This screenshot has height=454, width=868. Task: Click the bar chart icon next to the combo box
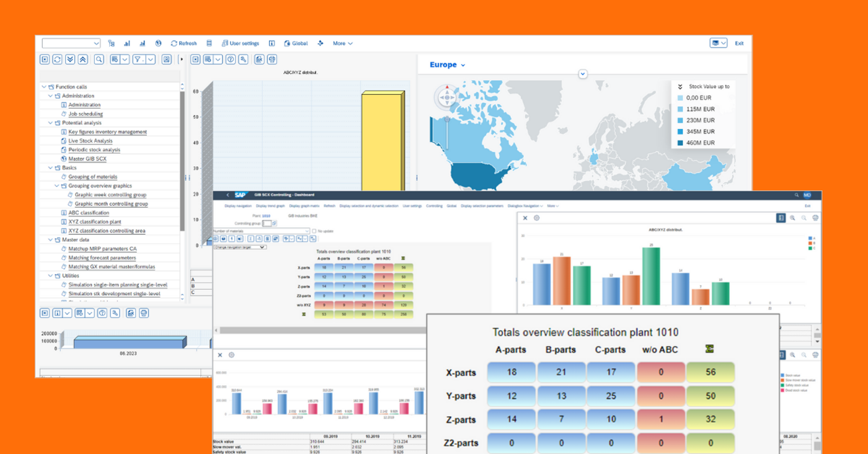[x=126, y=43]
